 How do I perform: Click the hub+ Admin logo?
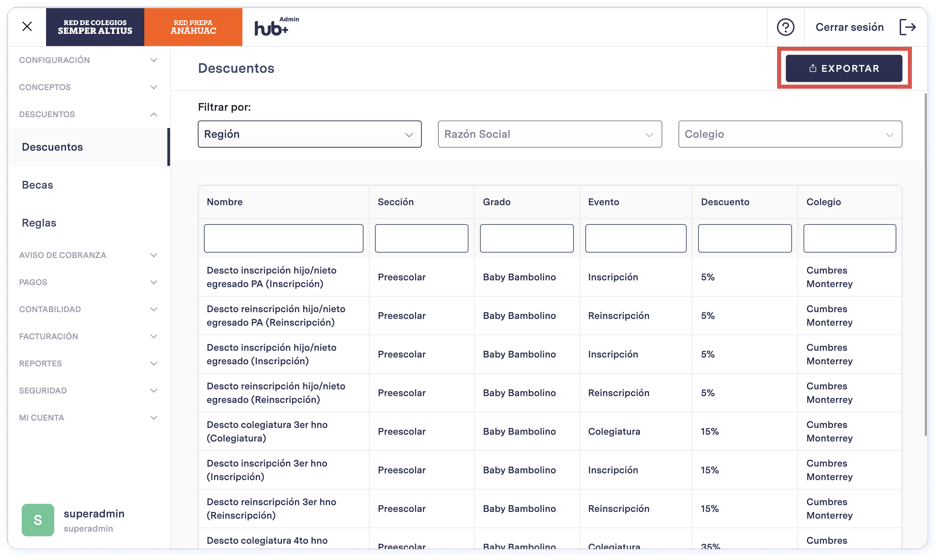[276, 27]
